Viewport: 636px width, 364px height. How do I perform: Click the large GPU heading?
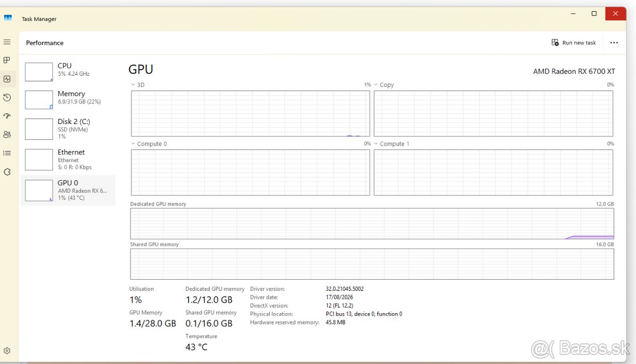(141, 69)
